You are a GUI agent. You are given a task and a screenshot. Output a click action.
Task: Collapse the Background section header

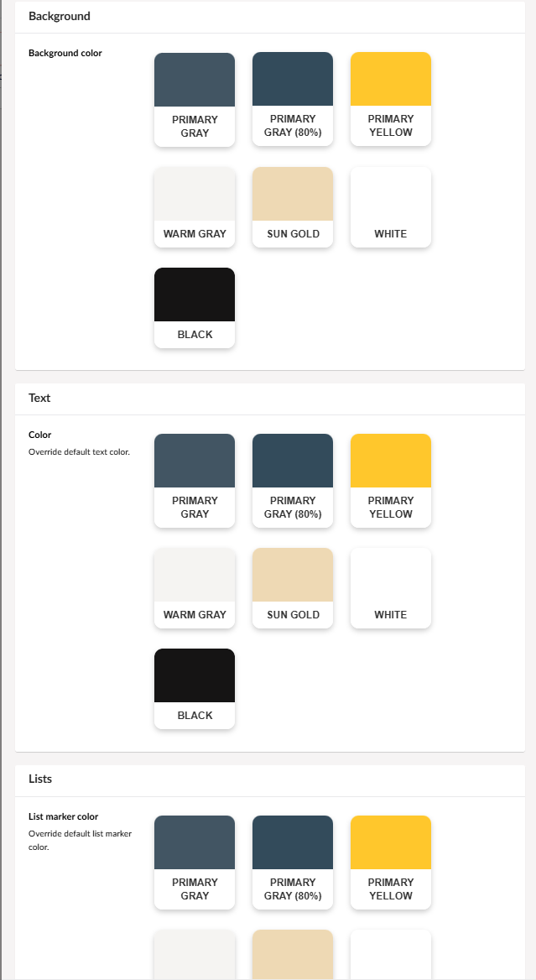point(60,17)
